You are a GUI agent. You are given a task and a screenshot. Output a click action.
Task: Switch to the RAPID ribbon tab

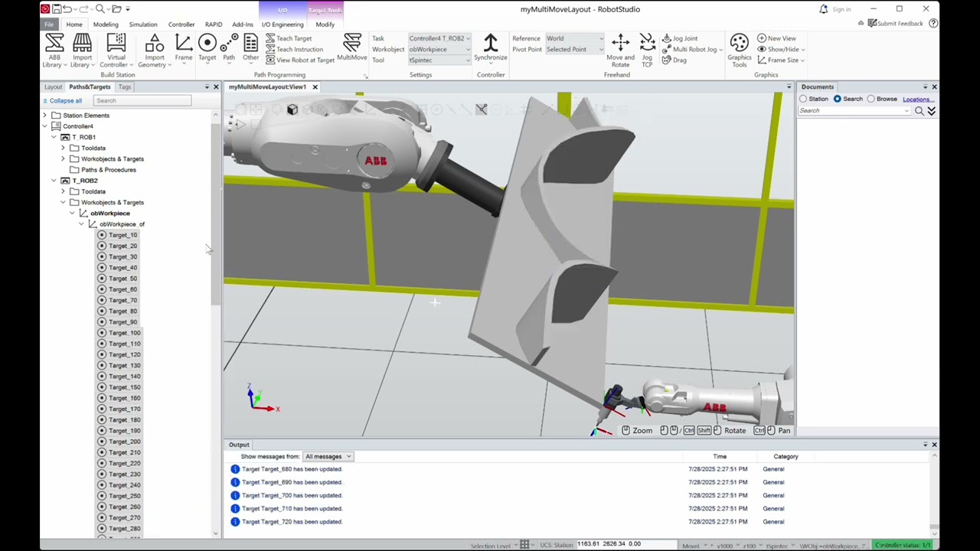pyautogui.click(x=214, y=24)
